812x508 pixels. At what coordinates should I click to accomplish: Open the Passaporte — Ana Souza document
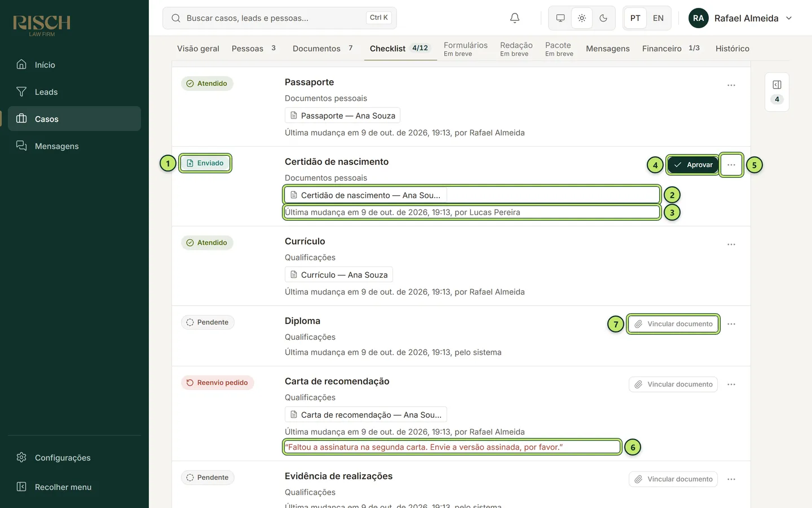coord(342,116)
